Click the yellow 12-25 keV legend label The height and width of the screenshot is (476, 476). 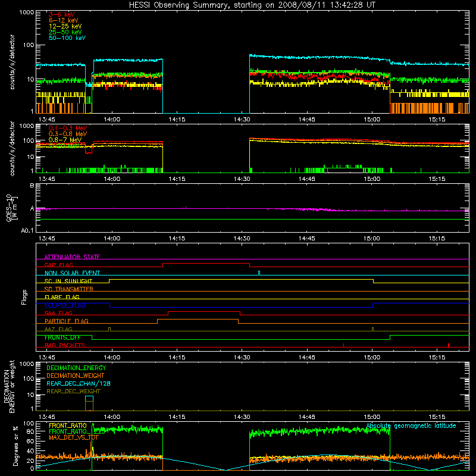(65, 26)
